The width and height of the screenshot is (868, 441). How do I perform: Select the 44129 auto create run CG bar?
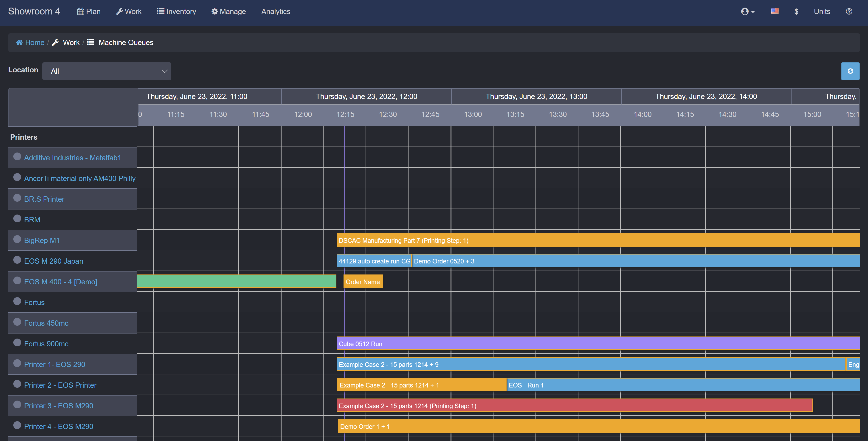(x=374, y=261)
